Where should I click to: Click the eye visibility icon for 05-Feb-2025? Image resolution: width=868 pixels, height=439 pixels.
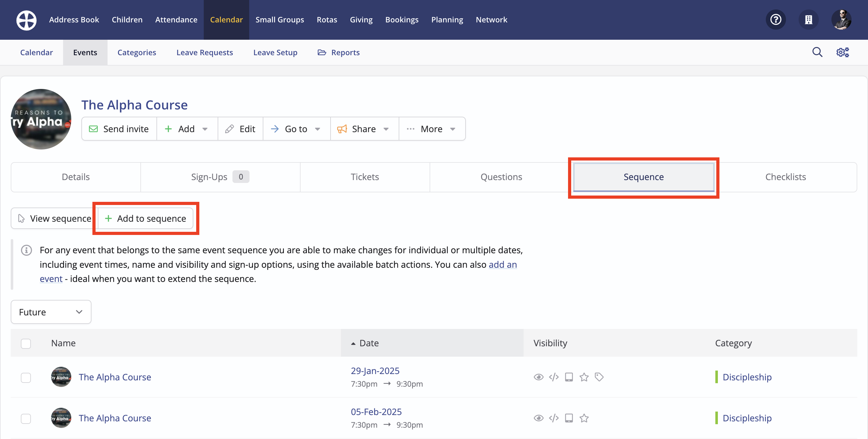click(538, 418)
